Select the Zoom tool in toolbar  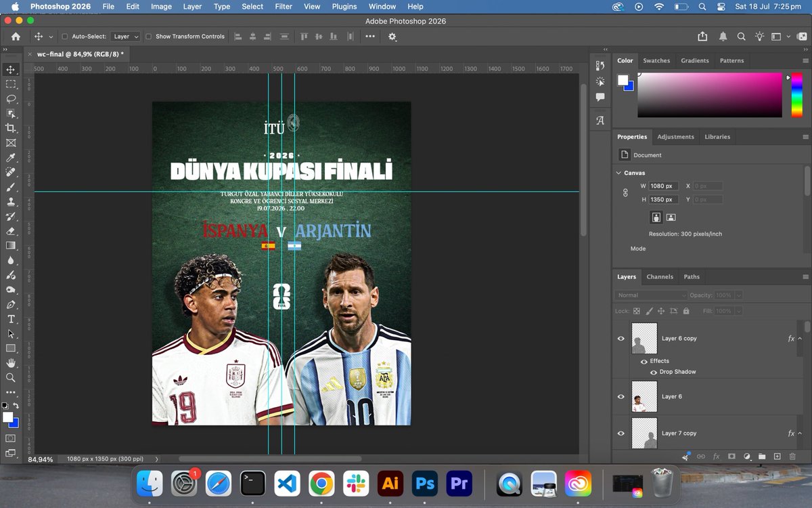coord(11,377)
